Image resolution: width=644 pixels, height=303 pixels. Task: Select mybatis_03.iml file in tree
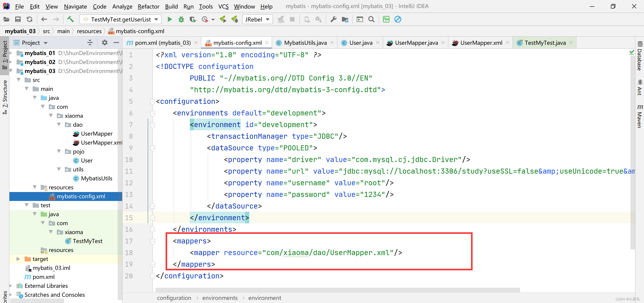(x=51, y=268)
